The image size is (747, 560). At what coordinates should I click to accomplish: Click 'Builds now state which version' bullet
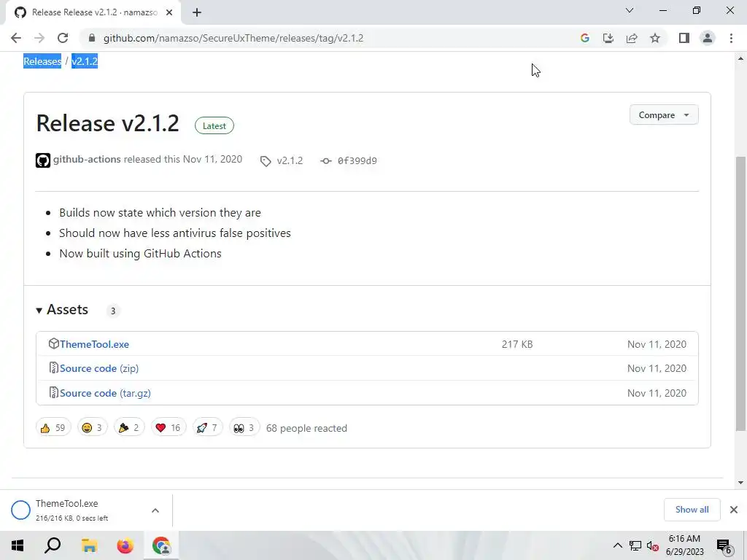click(160, 212)
